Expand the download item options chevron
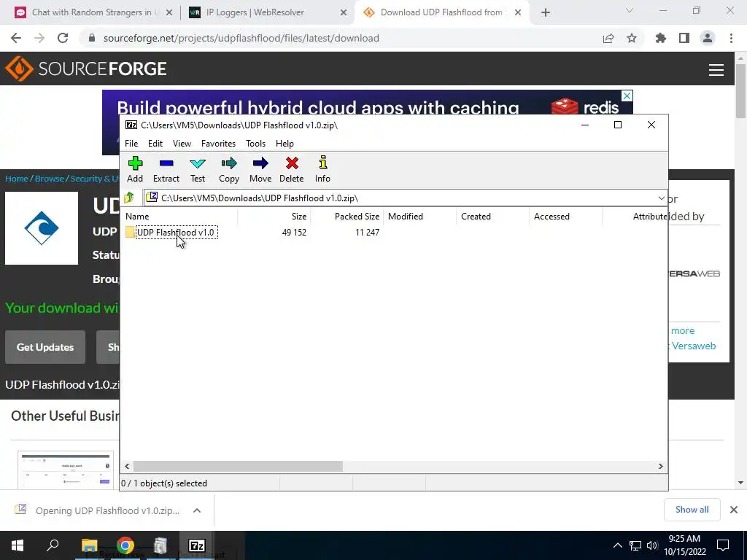 pos(197,510)
